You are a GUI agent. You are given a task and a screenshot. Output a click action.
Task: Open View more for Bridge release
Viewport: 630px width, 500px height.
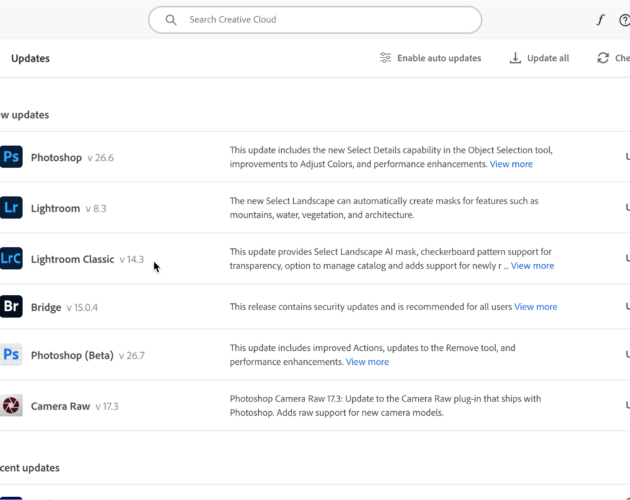[x=536, y=307]
